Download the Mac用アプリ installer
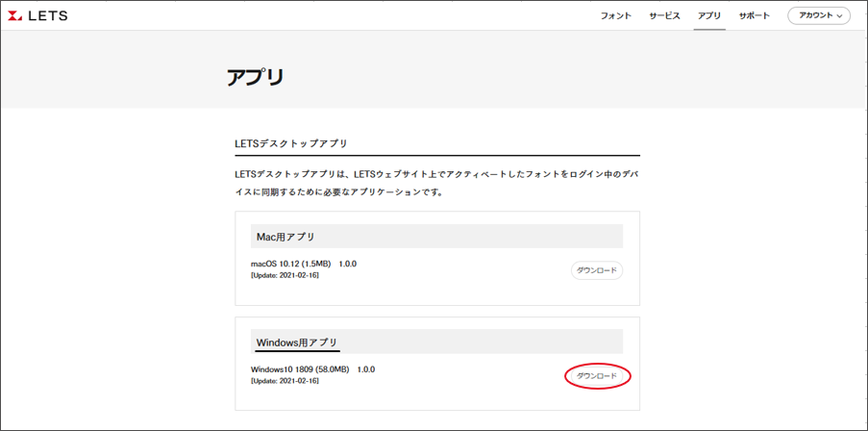The image size is (868, 431). (x=597, y=270)
